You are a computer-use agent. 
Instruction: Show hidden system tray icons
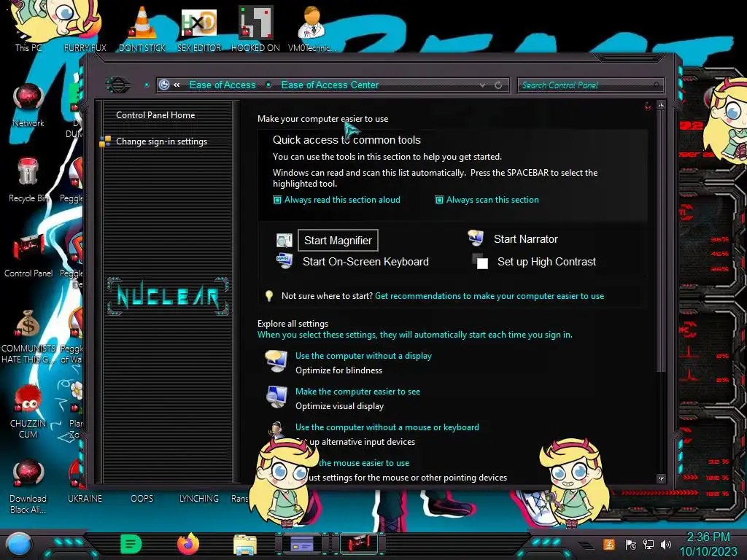587,545
